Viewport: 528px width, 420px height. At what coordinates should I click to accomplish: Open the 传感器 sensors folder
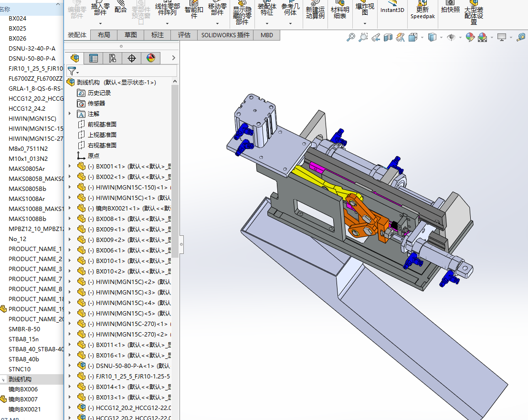coord(96,103)
